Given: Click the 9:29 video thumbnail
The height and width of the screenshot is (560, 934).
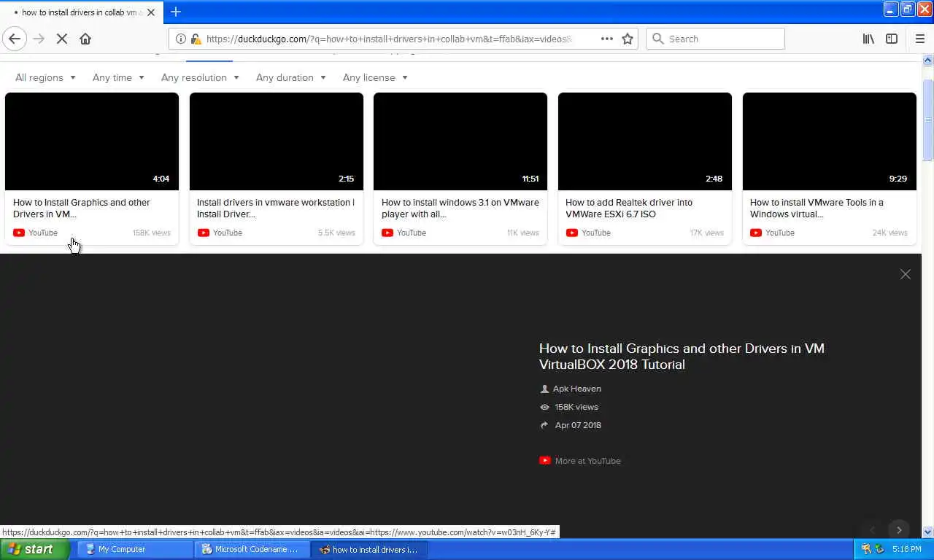Looking at the screenshot, I should tap(830, 141).
